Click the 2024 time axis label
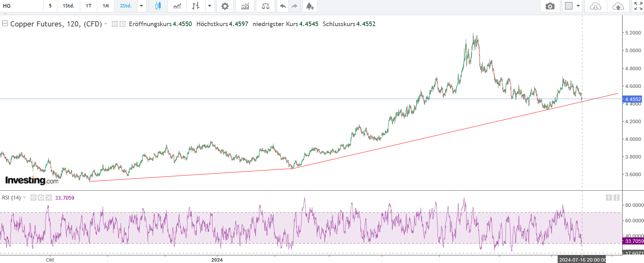Image resolution: width=644 pixels, height=263 pixels. click(217, 260)
